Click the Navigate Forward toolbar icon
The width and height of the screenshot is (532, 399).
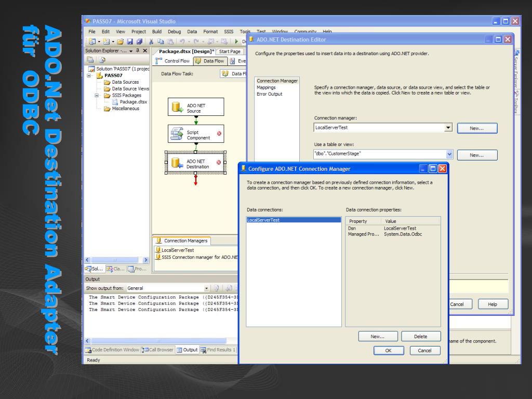coord(224,42)
